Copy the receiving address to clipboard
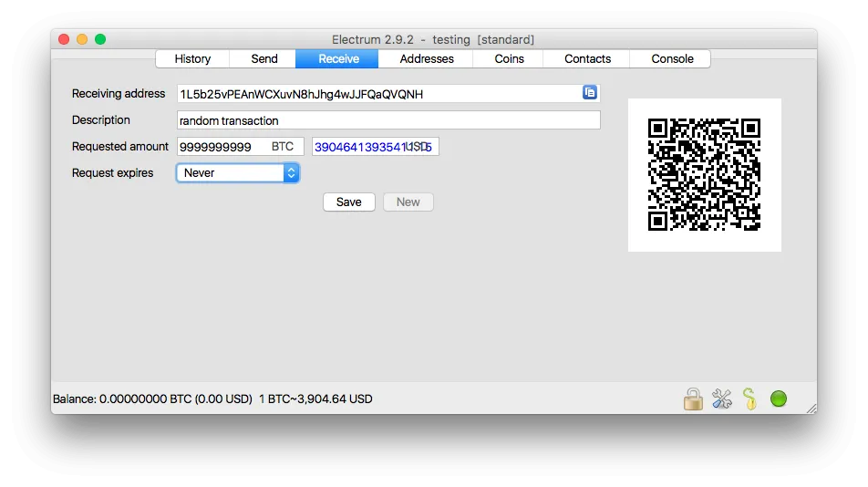868x487 pixels. tap(590, 92)
